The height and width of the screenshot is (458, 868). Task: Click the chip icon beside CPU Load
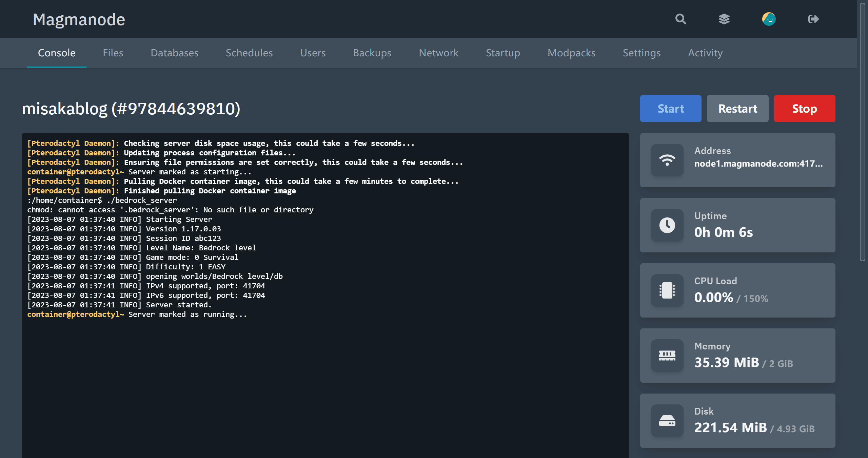click(667, 290)
